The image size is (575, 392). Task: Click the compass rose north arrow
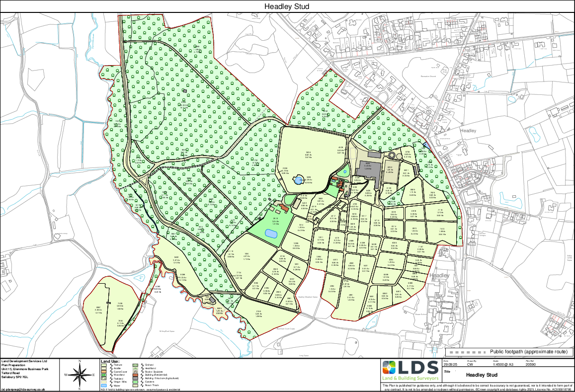tap(81, 374)
